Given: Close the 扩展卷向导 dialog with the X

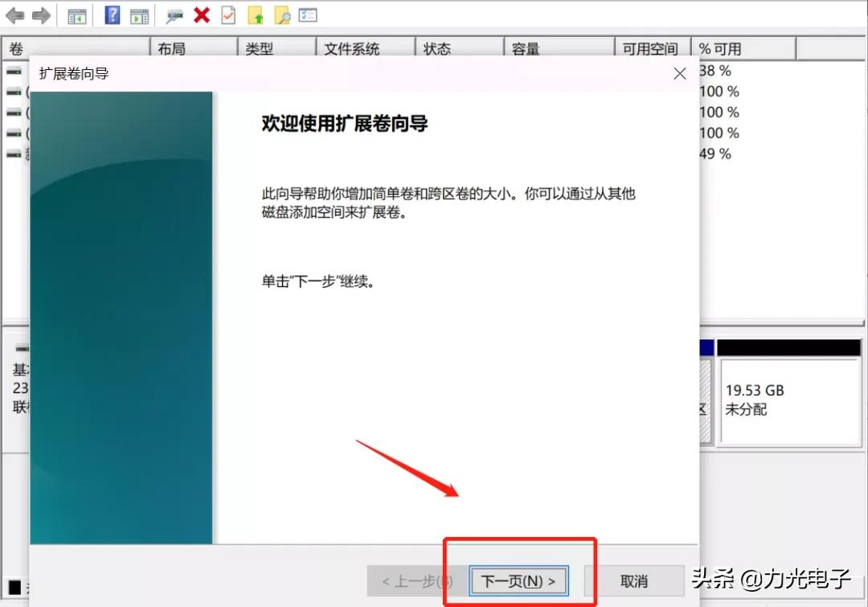Looking at the screenshot, I should tap(679, 73).
